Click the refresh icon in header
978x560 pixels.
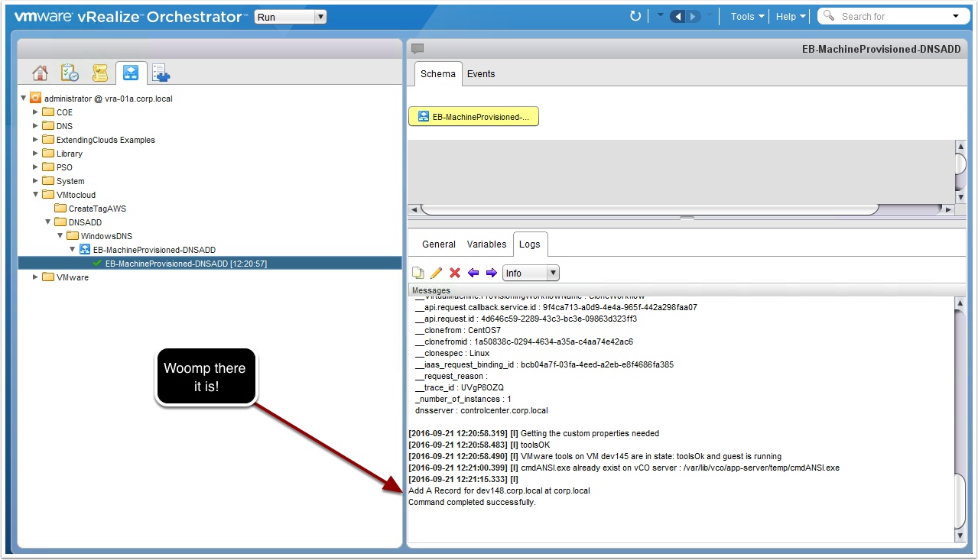[635, 16]
